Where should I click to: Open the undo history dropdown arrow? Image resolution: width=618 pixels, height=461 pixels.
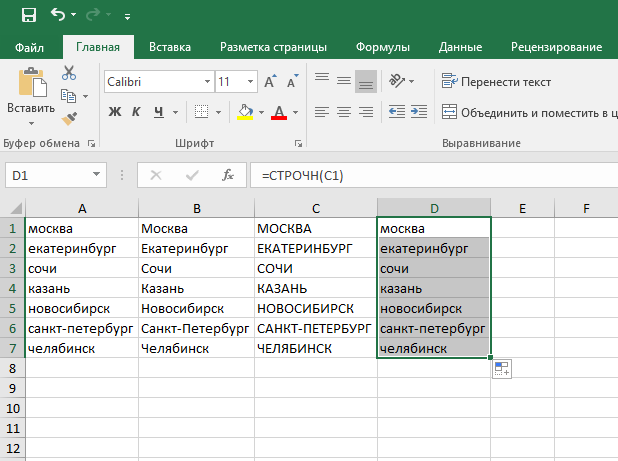click(73, 15)
